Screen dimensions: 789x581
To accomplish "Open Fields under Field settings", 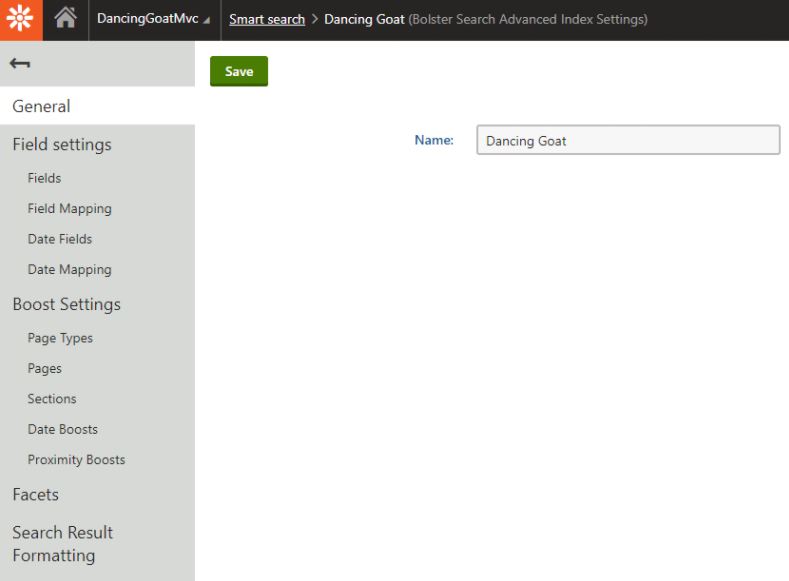I will coord(45,178).
